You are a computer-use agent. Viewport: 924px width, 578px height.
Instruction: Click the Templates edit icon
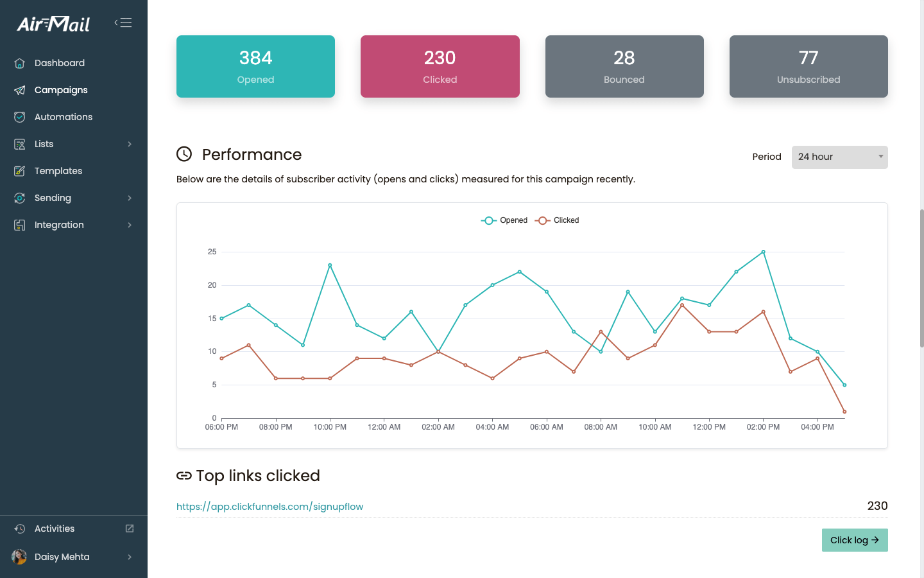click(20, 171)
